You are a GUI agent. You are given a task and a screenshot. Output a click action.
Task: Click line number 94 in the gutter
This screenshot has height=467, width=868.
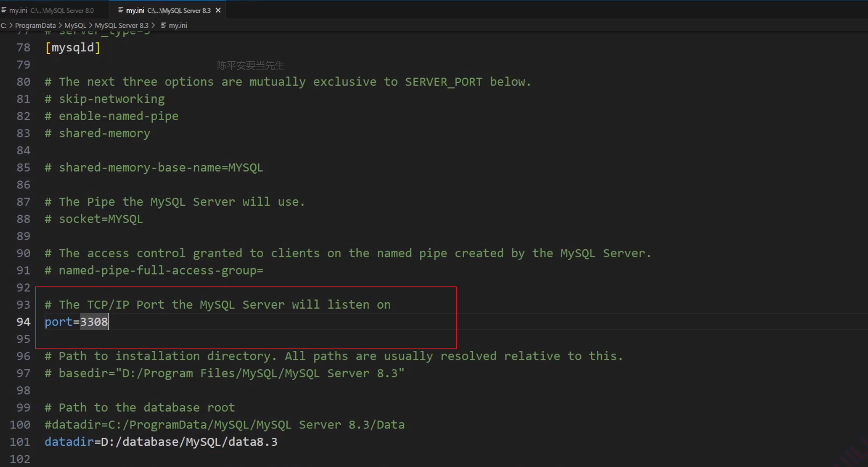pos(23,322)
